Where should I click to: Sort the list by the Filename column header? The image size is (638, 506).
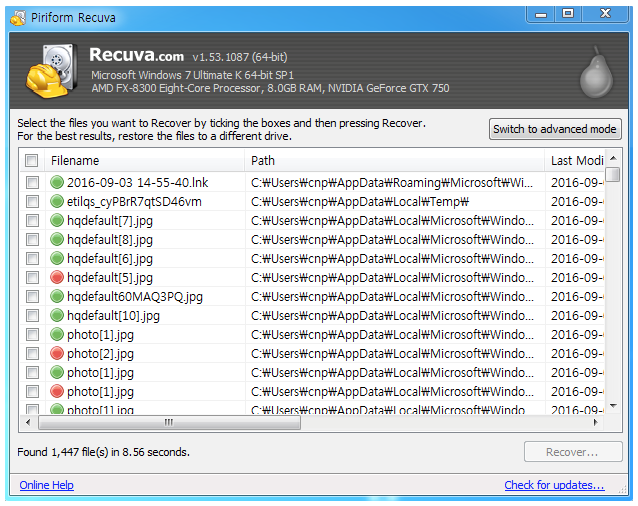point(144,161)
